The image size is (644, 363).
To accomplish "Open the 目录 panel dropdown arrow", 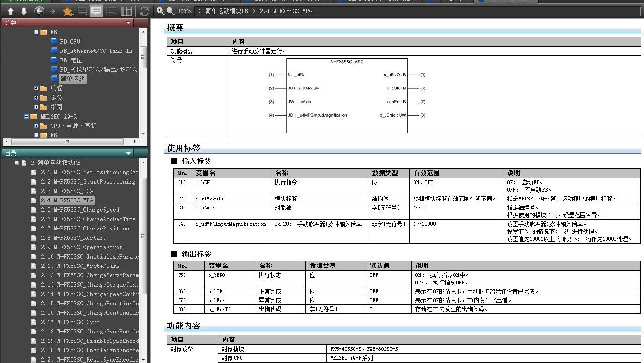I will click(129, 153).
